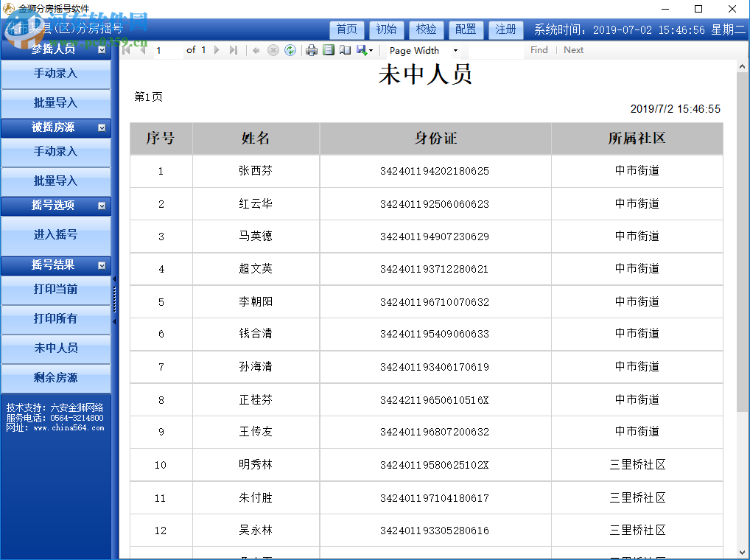Go to the first page with the leftmost navigation icon
Image resolution: width=750 pixels, height=560 pixels.
[125, 50]
